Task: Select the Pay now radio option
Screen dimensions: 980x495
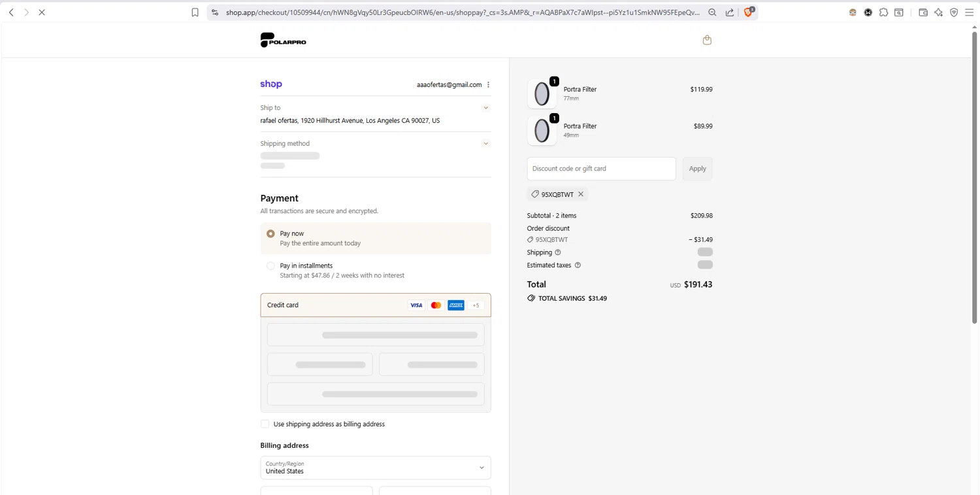Action: [270, 233]
